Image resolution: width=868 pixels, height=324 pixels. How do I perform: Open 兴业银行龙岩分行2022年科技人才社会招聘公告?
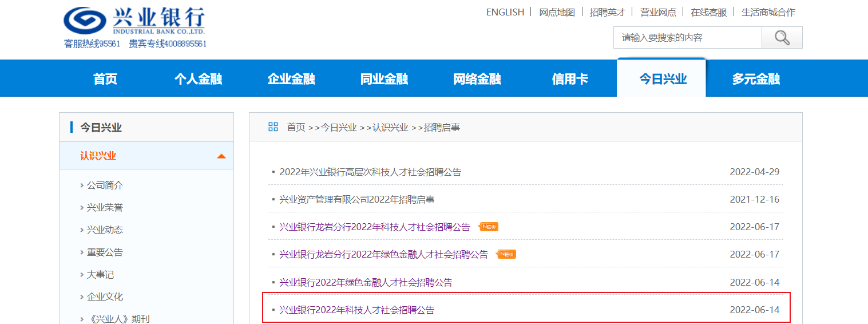(375, 227)
